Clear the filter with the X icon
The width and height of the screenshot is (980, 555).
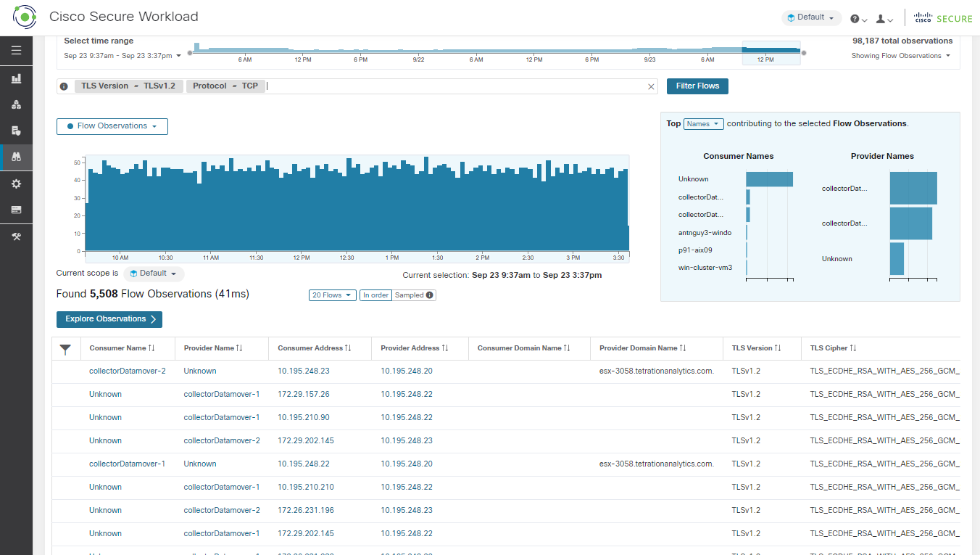(651, 86)
